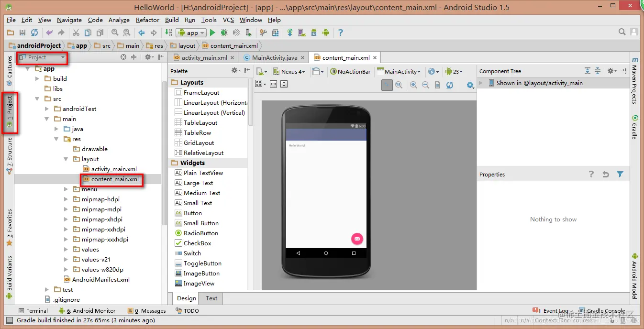This screenshot has width=644, height=329.
Task: Click the Save All floppy icon
Action: point(22,33)
